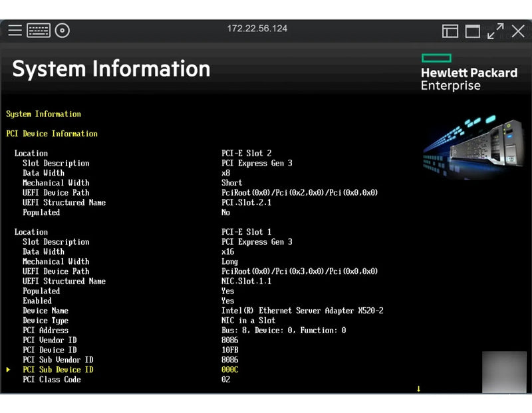Click the gray box in bottom-right corner

tap(504, 372)
